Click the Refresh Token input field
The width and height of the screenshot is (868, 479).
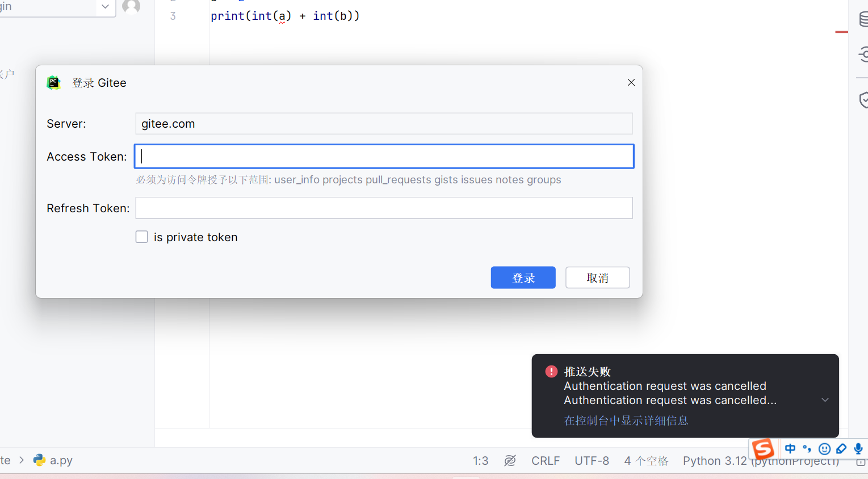click(x=384, y=208)
